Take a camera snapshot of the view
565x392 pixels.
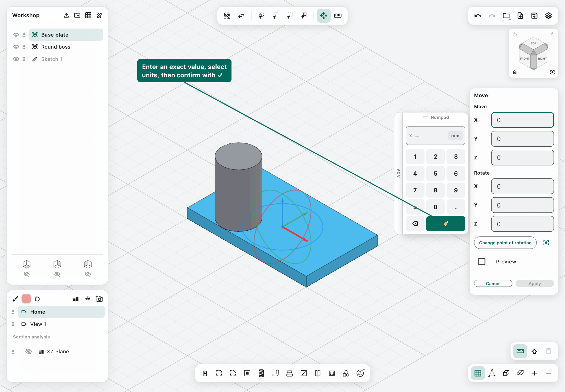pyautogui.click(x=99, y=299)
